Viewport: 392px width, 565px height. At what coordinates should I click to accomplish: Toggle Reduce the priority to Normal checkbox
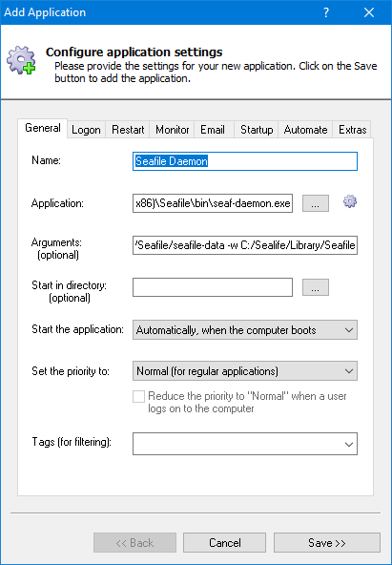138,396
